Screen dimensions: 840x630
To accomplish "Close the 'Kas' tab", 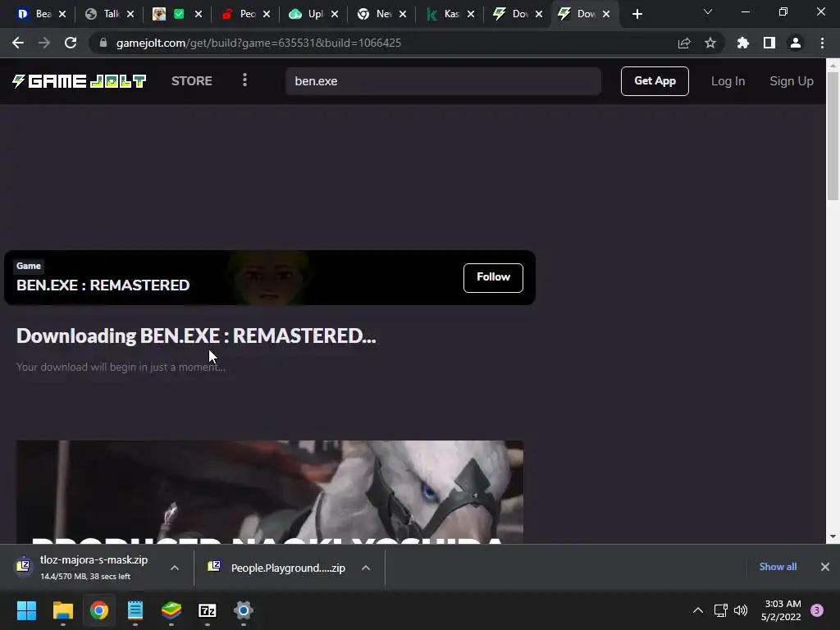I will pyautogui.click(x=471, y=15).
